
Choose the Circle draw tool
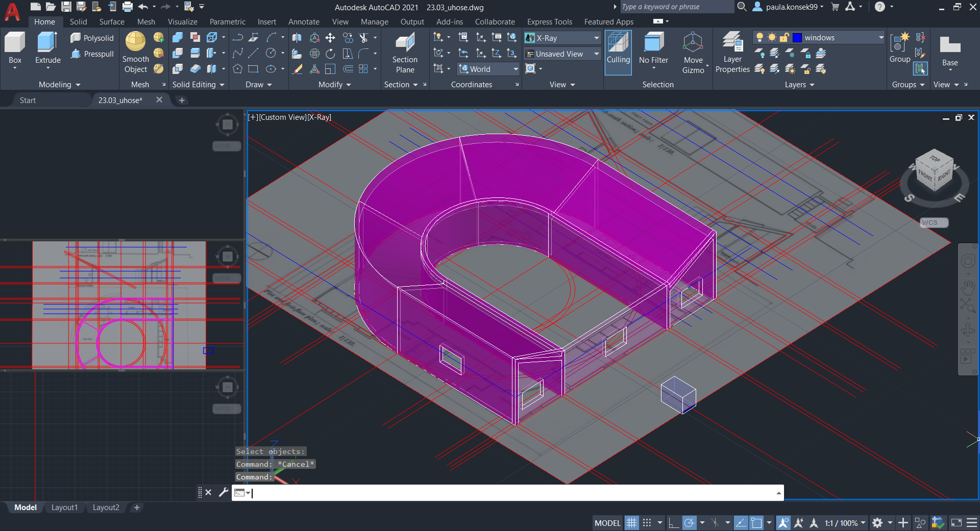click(271, 54)
